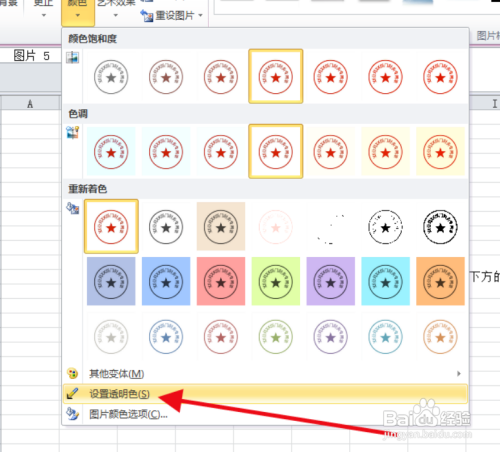Pick the sixth warm tone thumbnail
The width and height of the screenshot is (500, 452).
click(386, 152)
